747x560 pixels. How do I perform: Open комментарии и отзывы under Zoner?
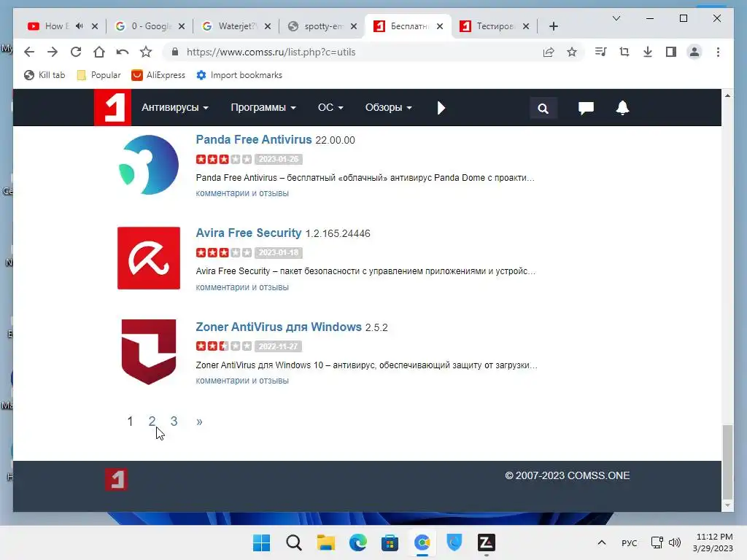tap(242, 381)
